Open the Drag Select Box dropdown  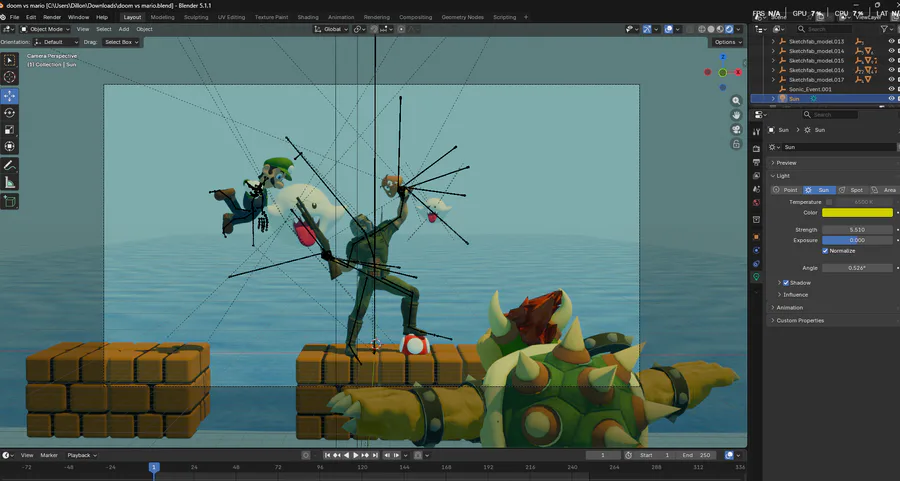click(x=121, y=42)
